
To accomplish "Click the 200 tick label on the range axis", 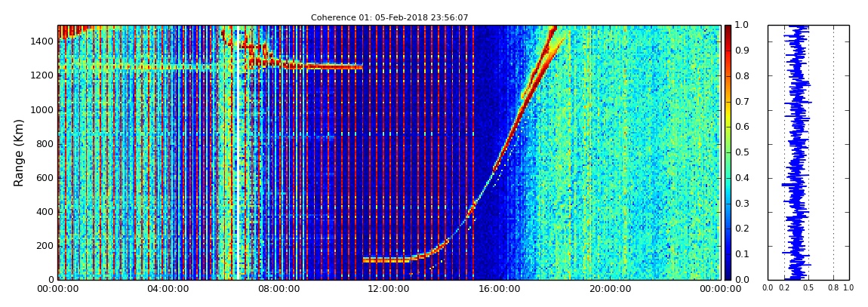I will 45,246.
